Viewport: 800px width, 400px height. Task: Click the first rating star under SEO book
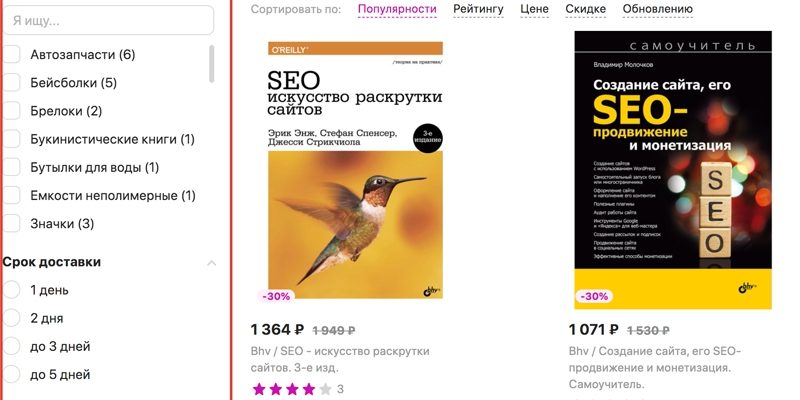(x=260, y=389)
